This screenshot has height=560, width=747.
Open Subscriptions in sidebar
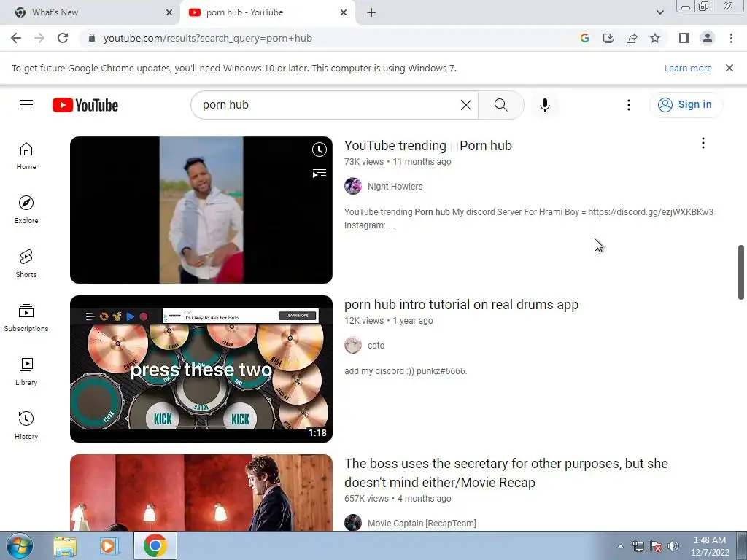click(26, 318)
